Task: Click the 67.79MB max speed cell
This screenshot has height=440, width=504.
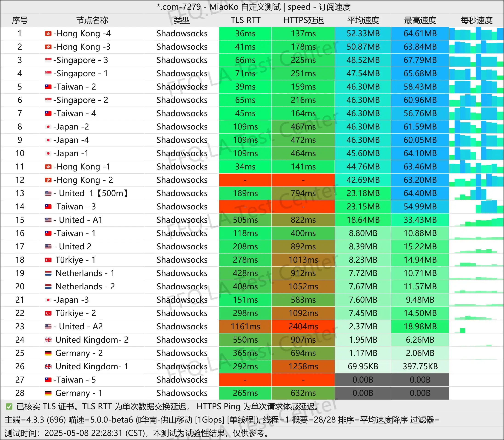Action: click(420, 60)
